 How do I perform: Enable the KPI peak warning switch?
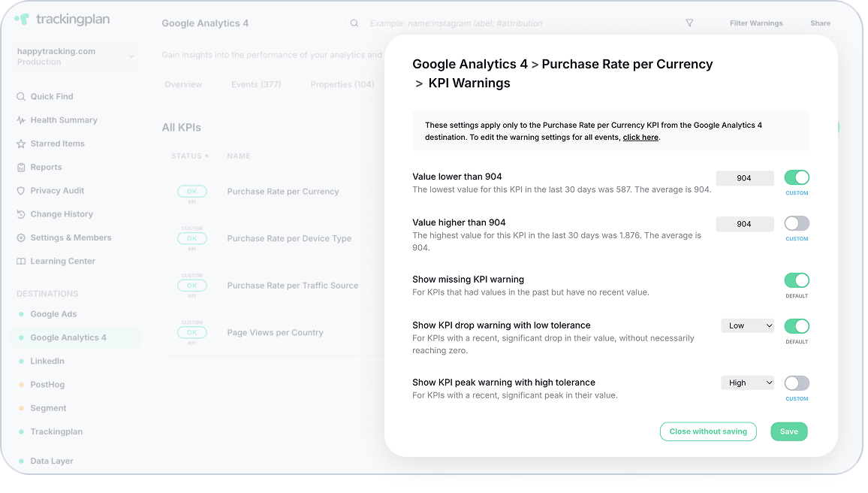coord(797,383)
